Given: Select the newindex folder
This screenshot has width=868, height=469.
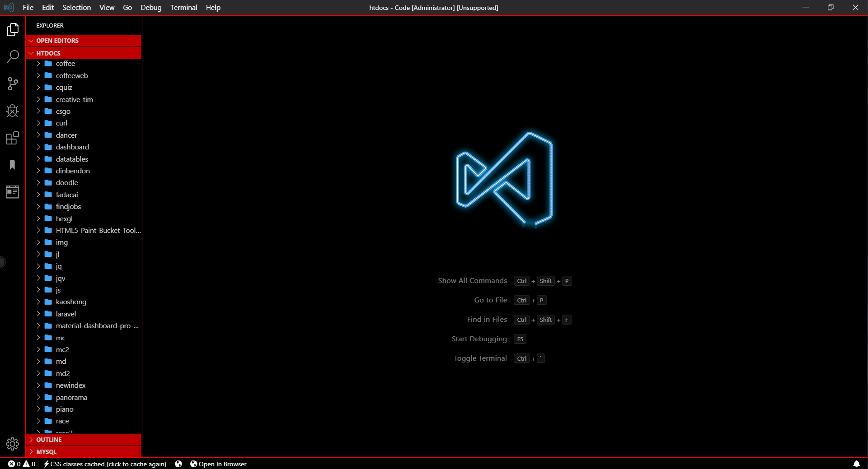Looking at the screenshot, I should (x=84, y=385).
